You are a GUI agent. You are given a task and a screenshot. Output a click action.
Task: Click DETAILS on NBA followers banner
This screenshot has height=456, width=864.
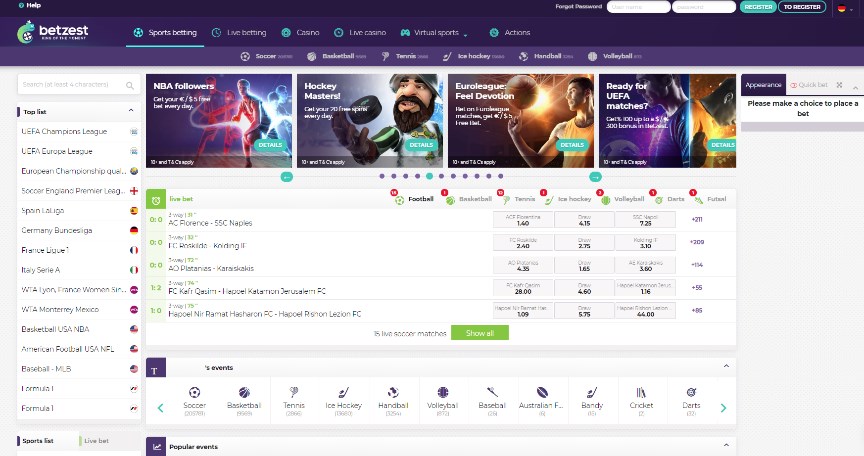click(x=270, y=145)
